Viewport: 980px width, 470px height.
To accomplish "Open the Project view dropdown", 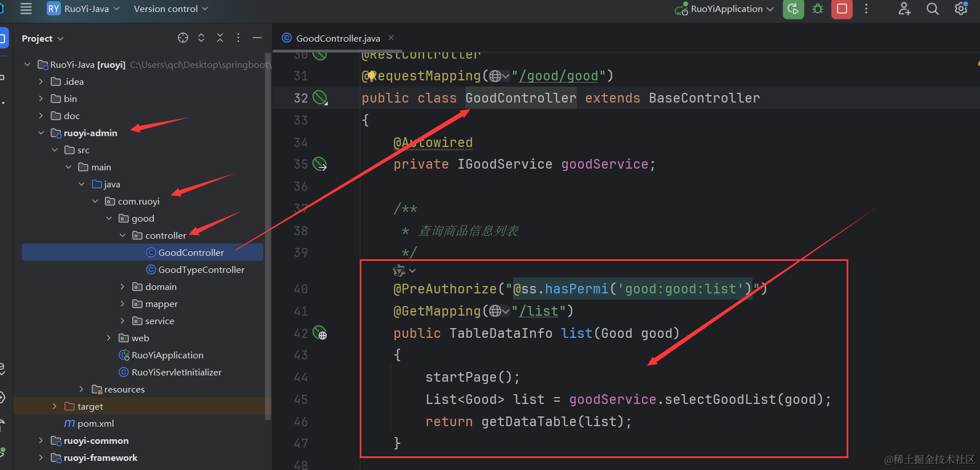I will [x=42, y=38].
